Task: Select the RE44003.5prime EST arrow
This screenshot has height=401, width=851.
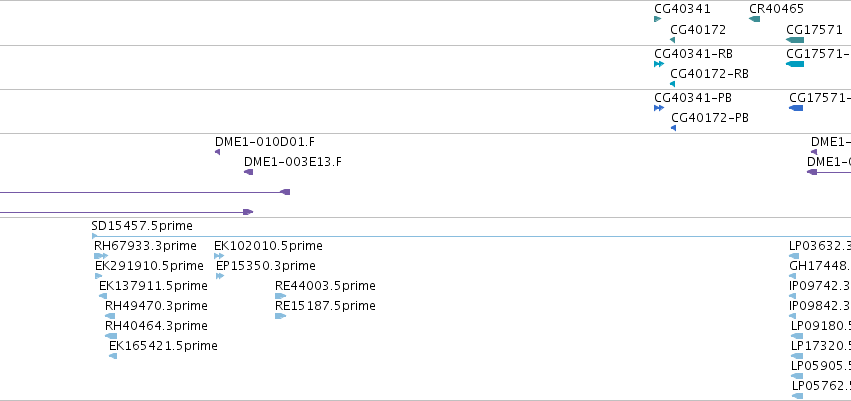Action: tap(280, 296)
